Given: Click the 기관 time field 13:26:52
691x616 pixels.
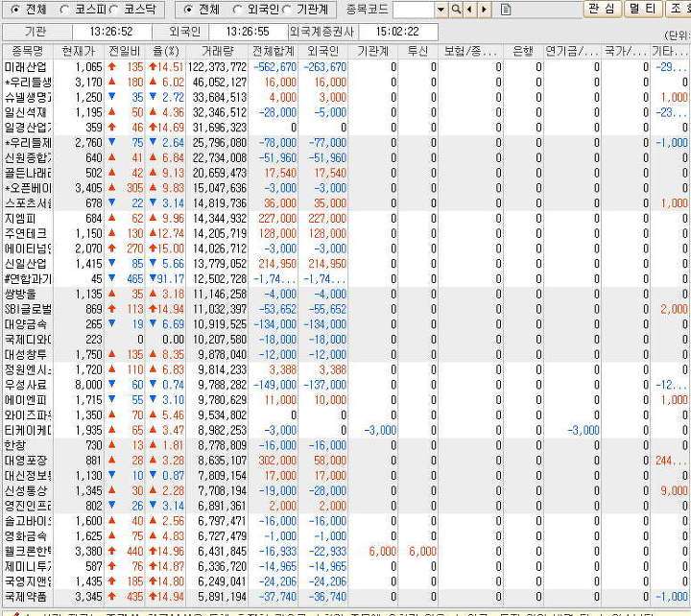Looking at the screenshot, I should 111,32.
